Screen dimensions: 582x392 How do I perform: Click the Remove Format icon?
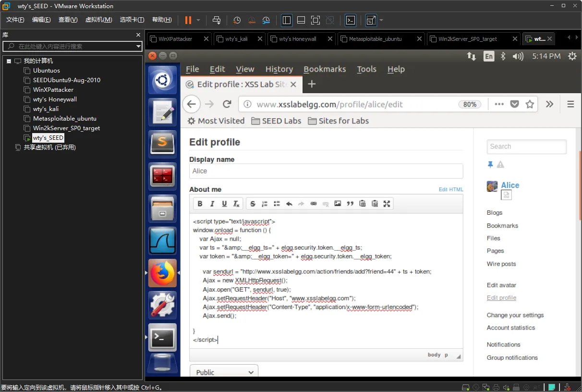236,204
